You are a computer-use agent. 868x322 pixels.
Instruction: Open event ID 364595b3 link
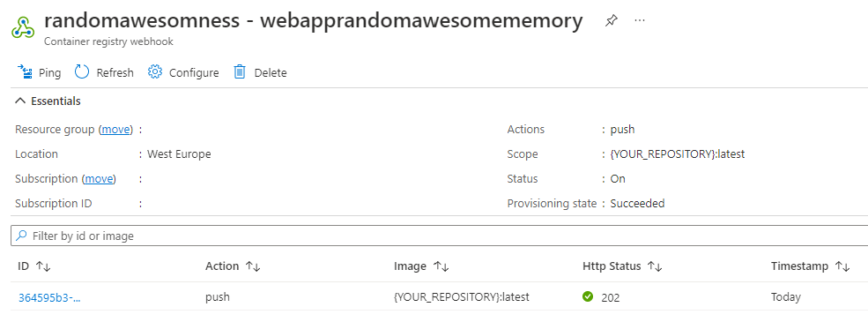pyautogui.click(x=50, y=297)
